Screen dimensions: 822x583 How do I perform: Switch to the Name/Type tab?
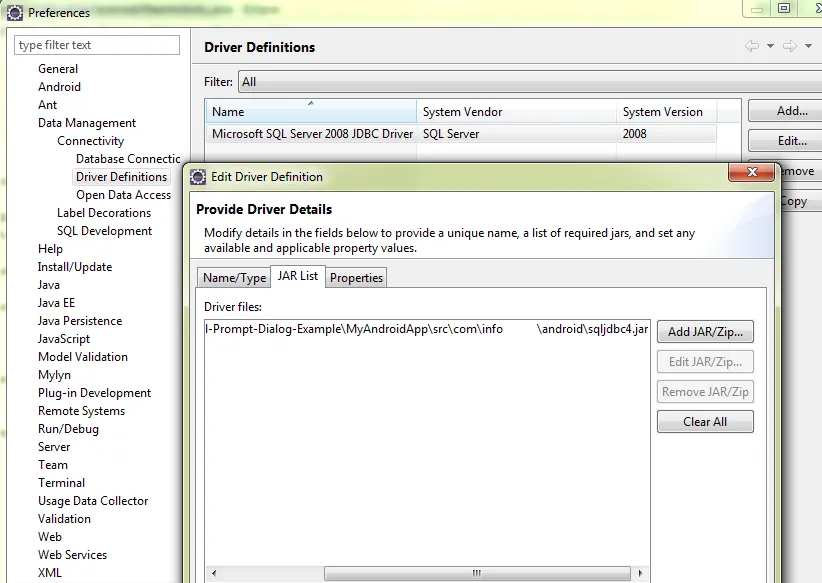pos(234,278)
